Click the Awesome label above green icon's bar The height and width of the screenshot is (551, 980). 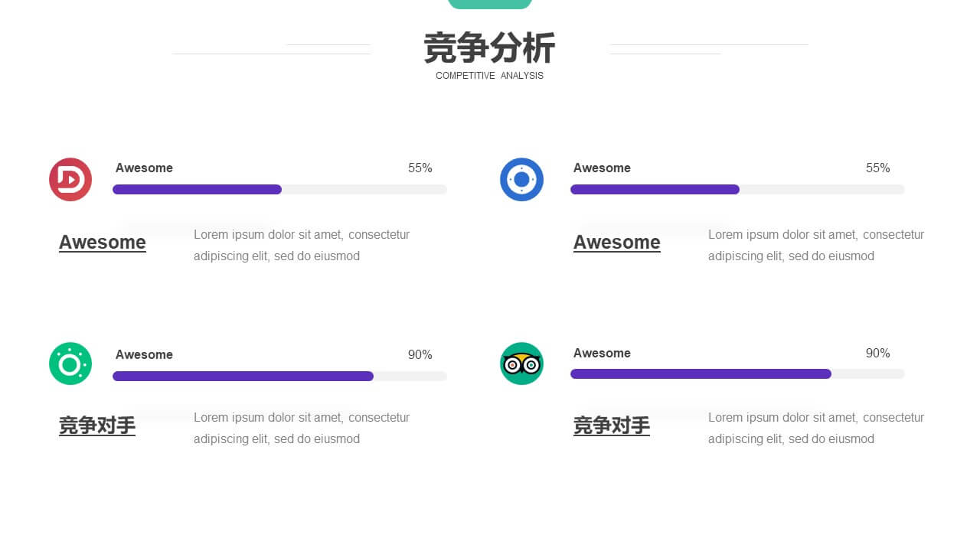pos(144,354)
